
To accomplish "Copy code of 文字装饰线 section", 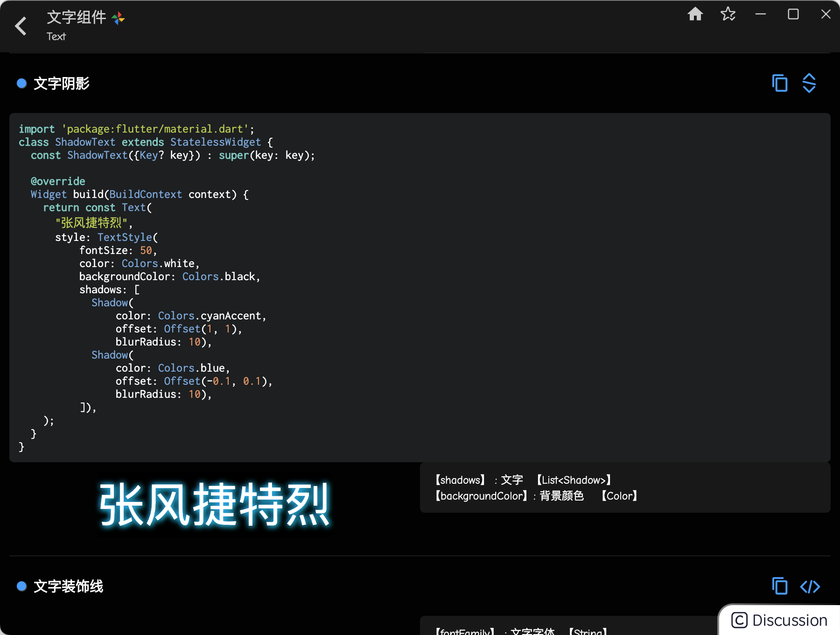I will point(780,586).
